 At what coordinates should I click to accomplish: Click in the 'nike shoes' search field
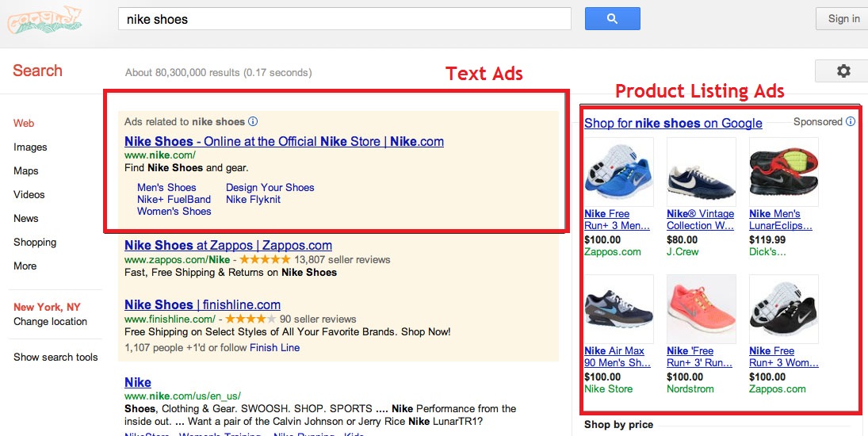pos(344,19)
